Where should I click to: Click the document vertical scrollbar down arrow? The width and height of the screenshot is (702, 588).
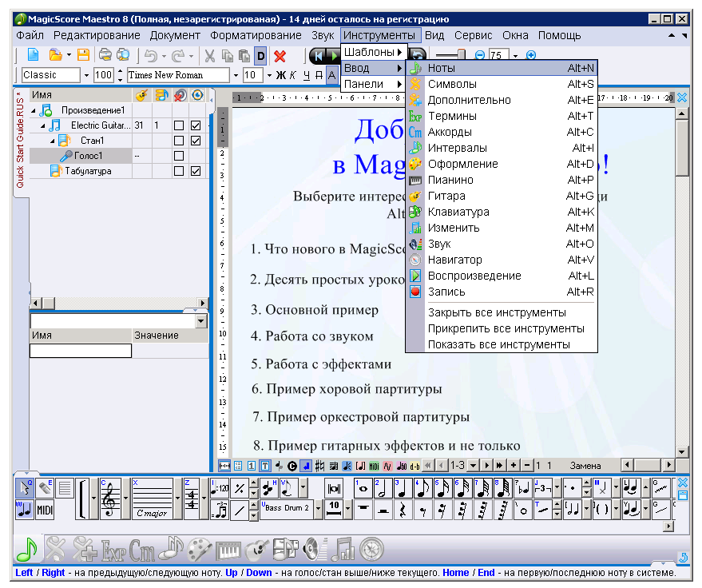point(682,452)
